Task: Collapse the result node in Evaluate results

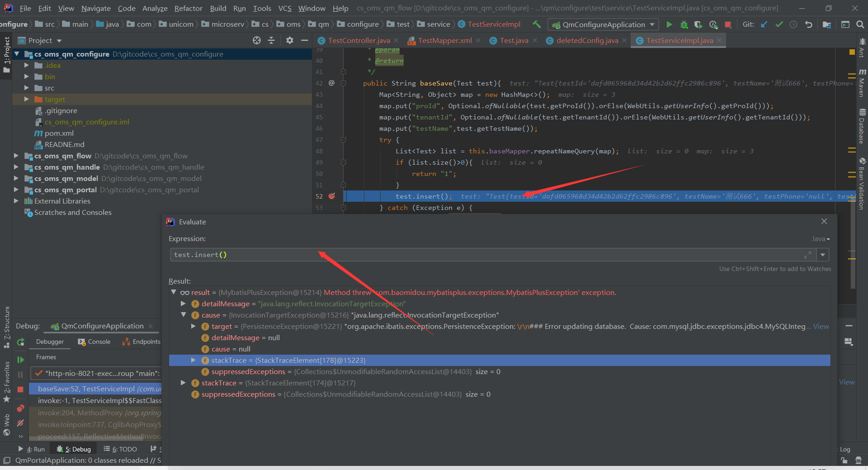Action: 174,292
